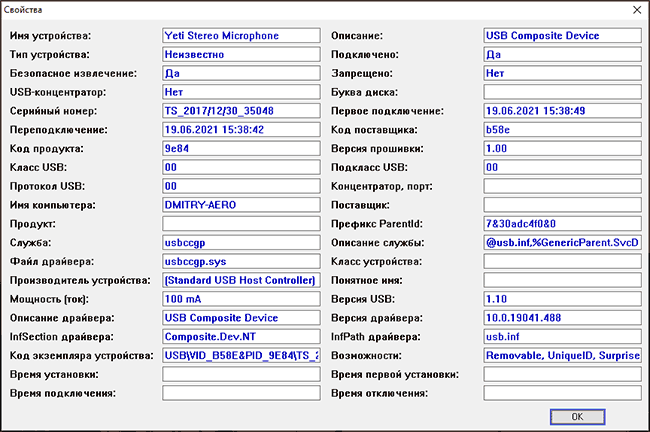The image size is (650, 432).
Task: Select the InfSection драйвера field Composite.Dev.NT
Action: 241,337
